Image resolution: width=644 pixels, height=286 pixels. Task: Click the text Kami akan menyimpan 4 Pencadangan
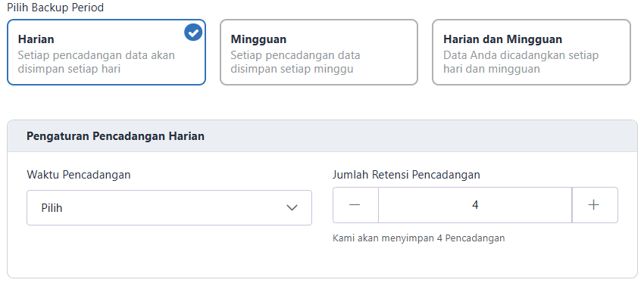[x=418, y=238]
